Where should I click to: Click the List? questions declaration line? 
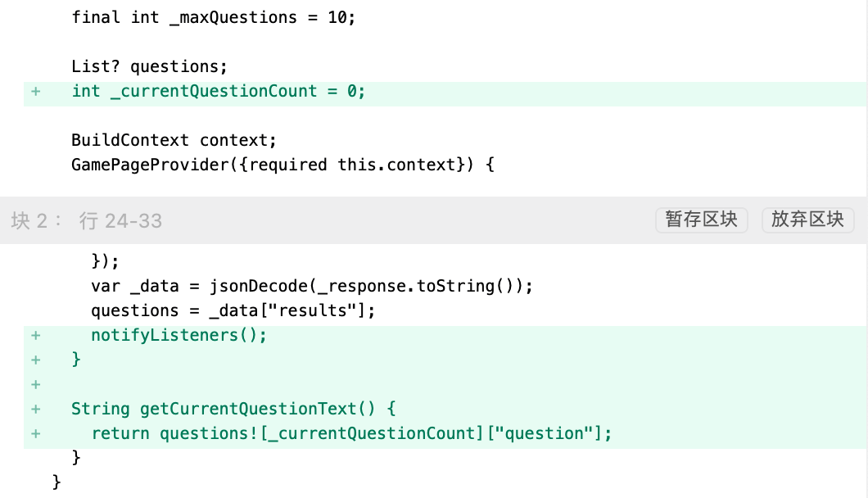coord(149,66)
